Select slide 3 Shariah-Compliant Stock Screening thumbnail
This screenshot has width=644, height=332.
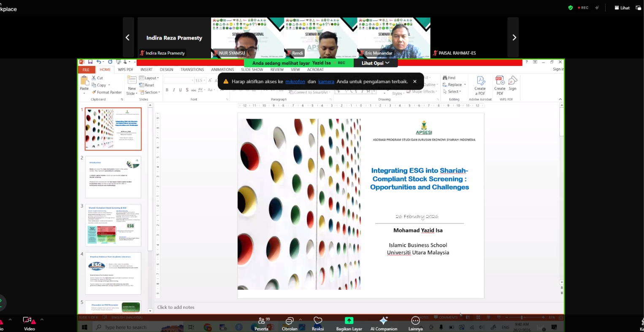[113, 225]
